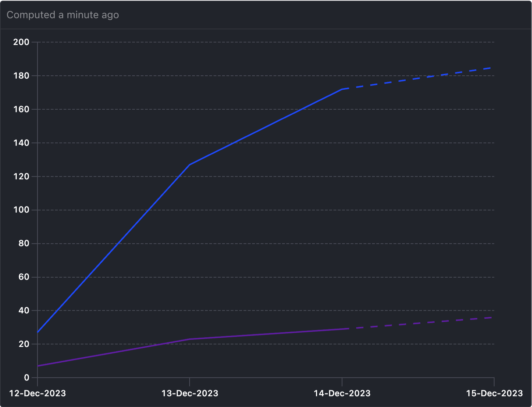Click the 'Computed a minute ago' status text

[x=63, y=15]
